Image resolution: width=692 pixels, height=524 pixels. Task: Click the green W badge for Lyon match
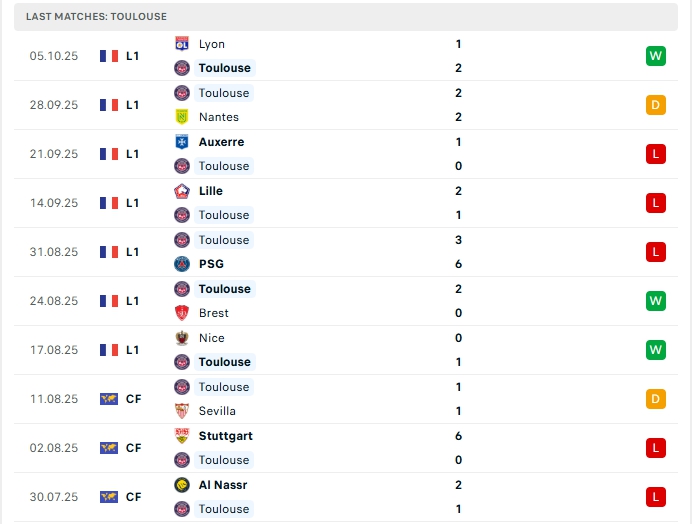pyautogui.click(x=656, y=56)
